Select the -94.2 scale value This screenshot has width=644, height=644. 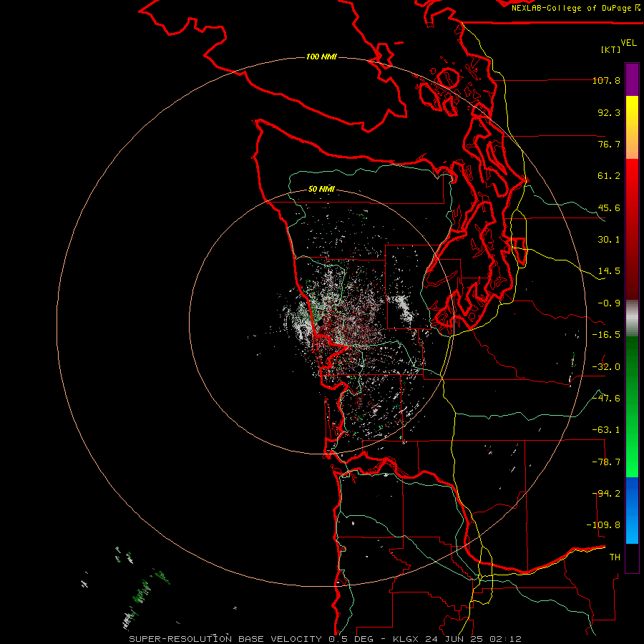point(606,494)
